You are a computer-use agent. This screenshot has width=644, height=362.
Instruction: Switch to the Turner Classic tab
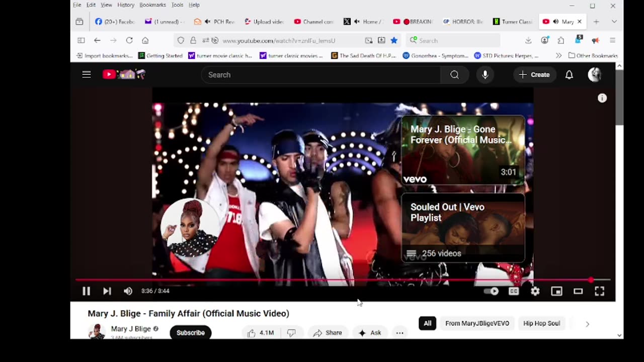tap(513, 22)
